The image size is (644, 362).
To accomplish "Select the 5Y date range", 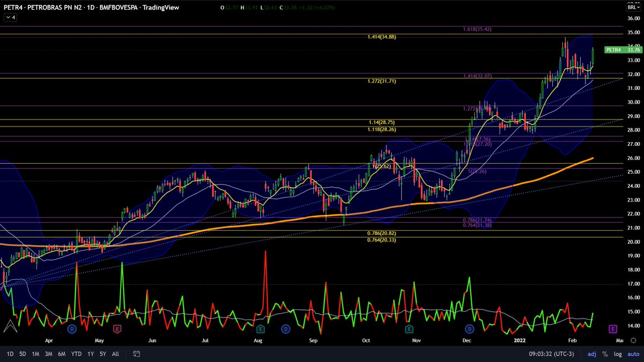I will pos(103,354).
